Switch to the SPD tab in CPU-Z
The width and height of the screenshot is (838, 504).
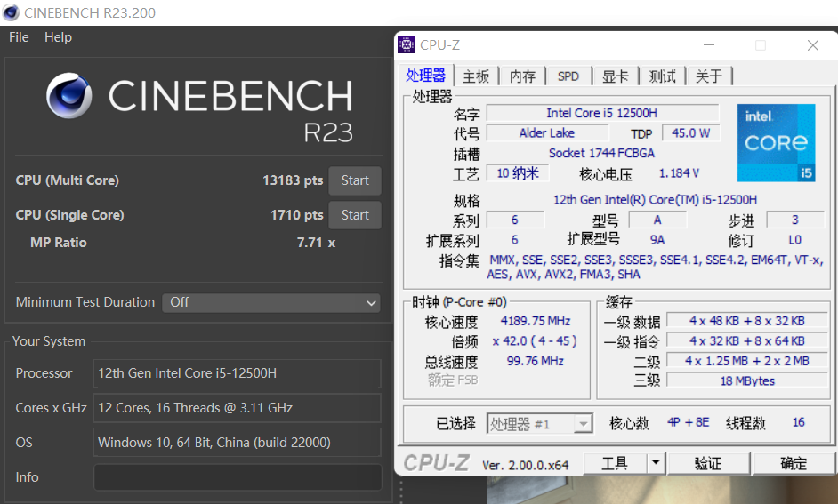coord(568,76)
